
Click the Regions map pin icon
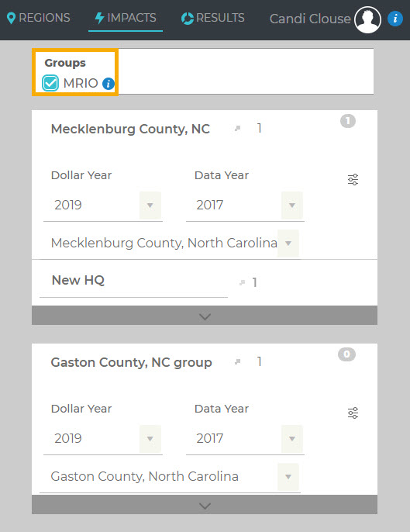tap(11, 18)
